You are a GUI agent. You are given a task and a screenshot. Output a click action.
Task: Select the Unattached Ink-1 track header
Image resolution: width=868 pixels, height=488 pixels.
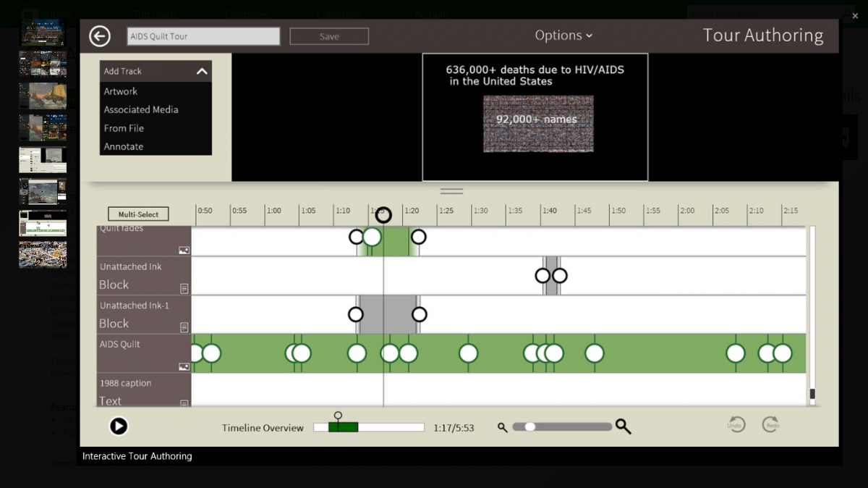point(144,314)
